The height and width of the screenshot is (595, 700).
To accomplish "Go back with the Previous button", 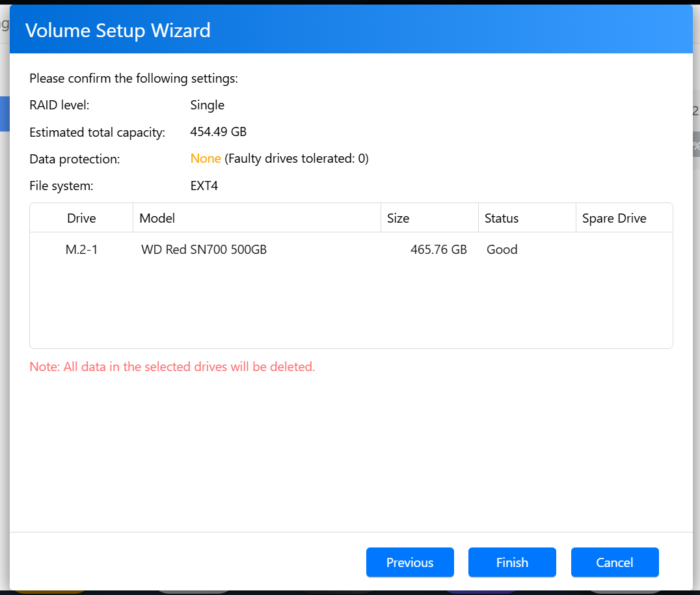I will (410, 562).
